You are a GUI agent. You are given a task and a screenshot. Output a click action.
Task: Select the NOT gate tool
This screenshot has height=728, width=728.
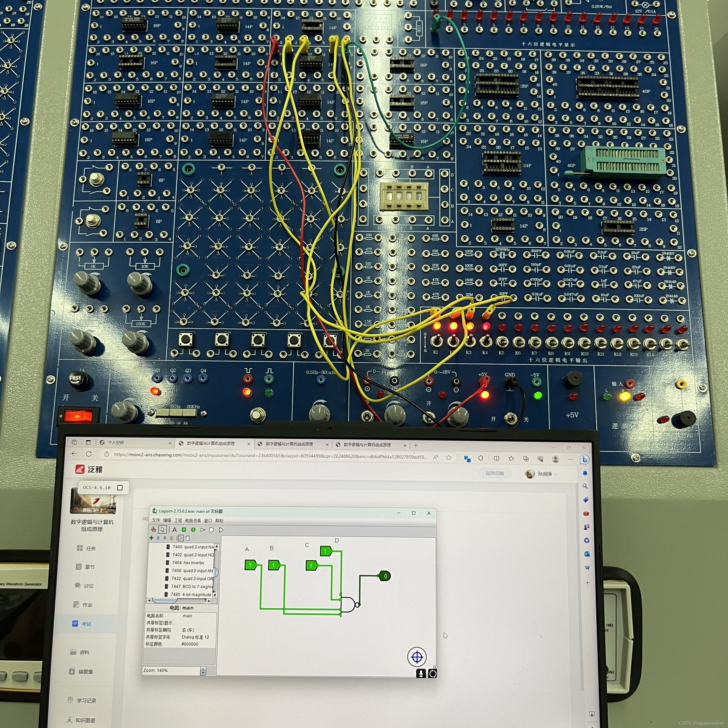click(203, 529)
